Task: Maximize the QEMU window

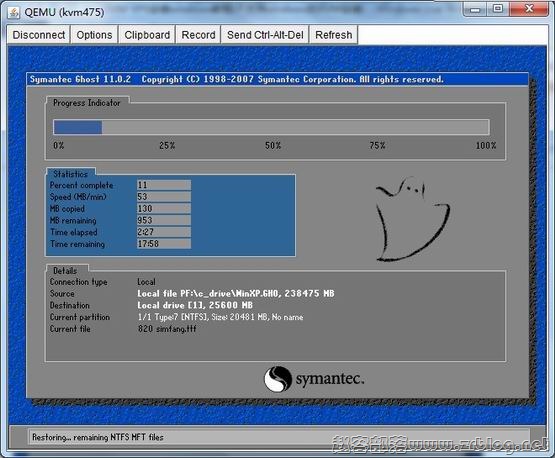Action: pos(498,9)
